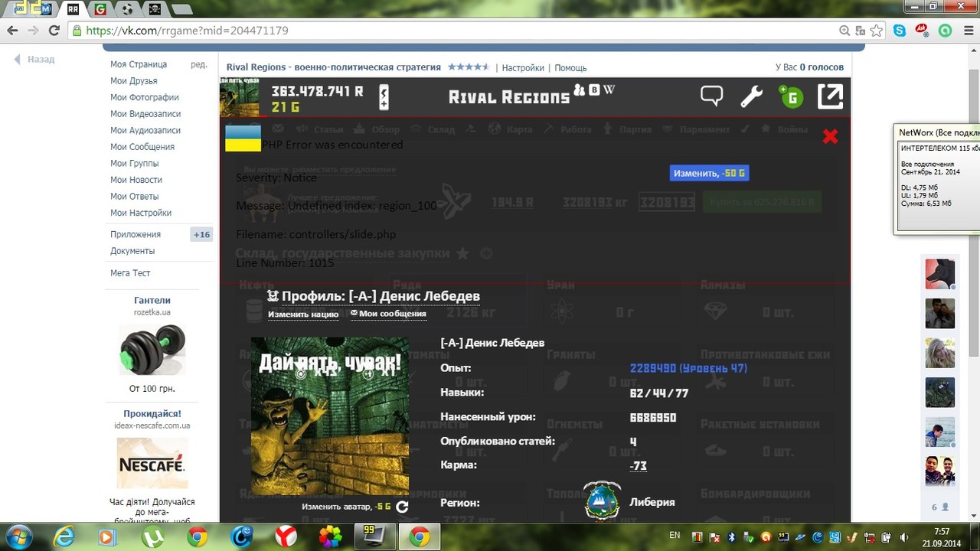The height and width of the screenshot is (551, 980).
Task: Click the ред. edit link
Action: [199, 64]
